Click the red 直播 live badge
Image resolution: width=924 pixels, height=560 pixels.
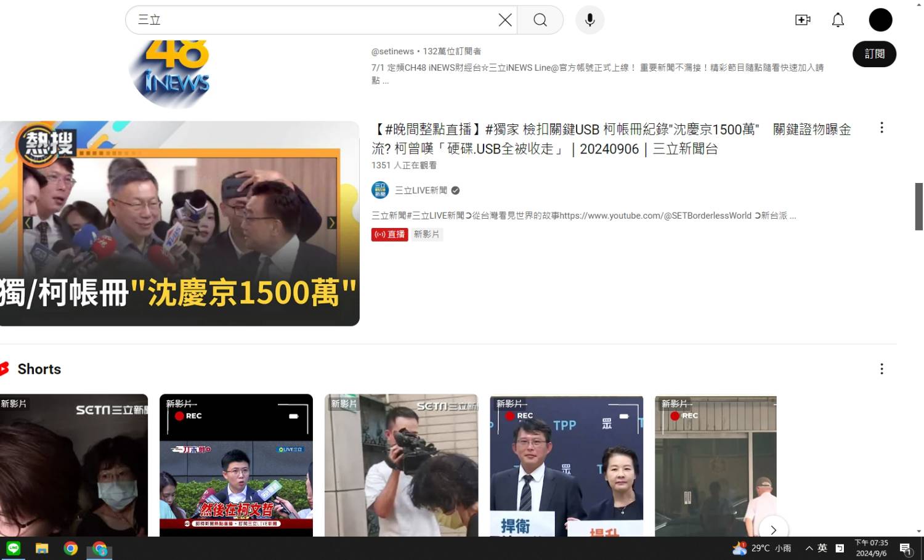click(389, 234)
